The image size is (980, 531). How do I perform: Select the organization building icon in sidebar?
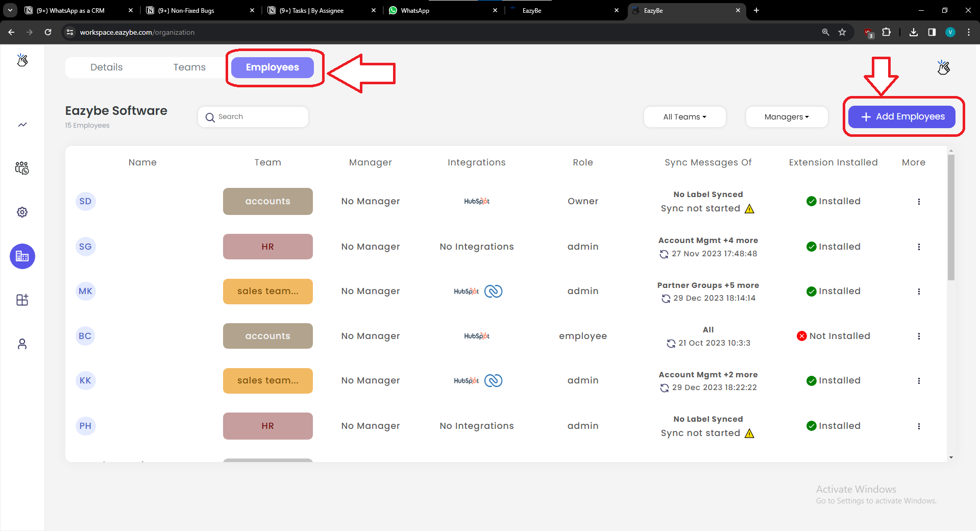[22, 256]
